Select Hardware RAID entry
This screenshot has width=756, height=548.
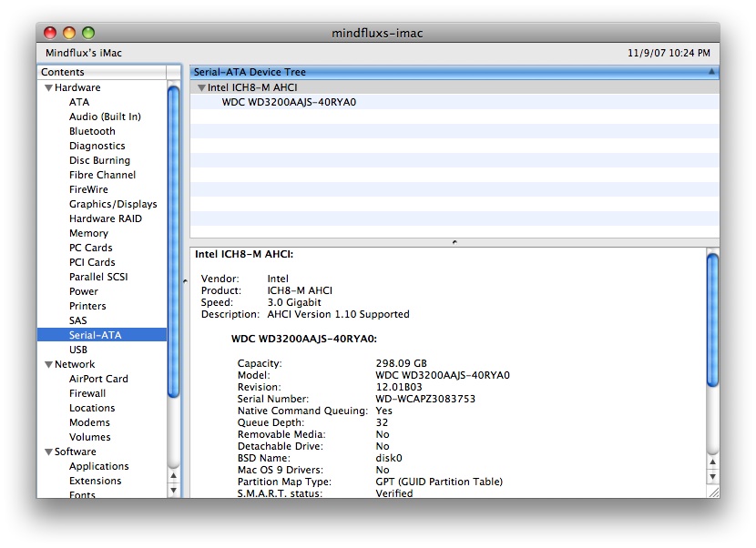point(106,218)
